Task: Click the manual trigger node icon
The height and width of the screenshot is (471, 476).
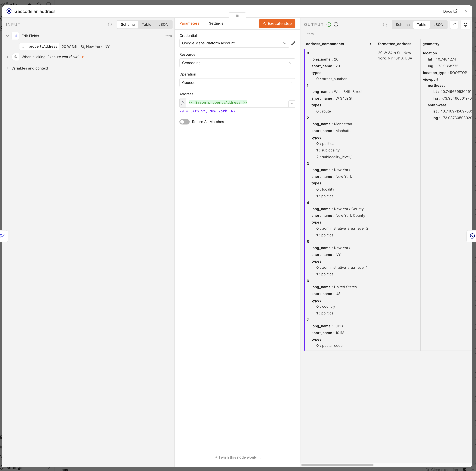Action: [x=15, y=57]
